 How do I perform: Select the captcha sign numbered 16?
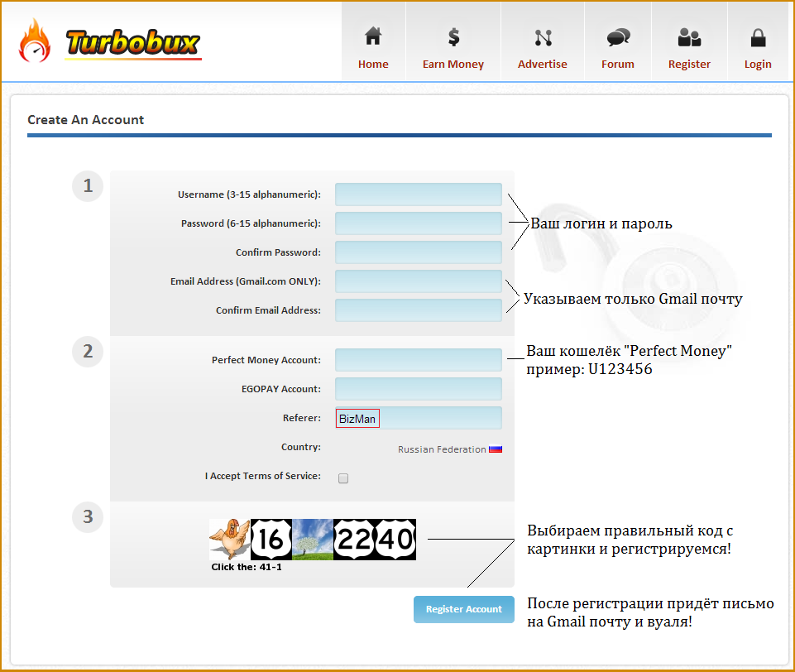click(271, 539)
